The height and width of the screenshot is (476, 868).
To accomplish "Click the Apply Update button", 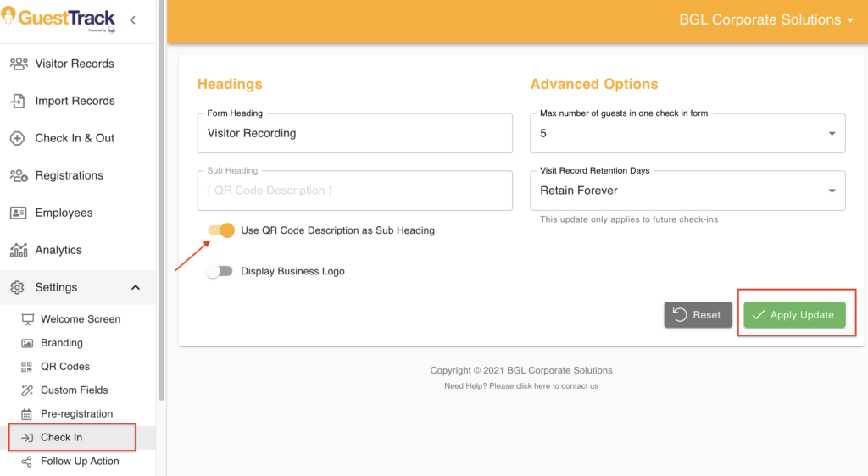I will 794,315.
